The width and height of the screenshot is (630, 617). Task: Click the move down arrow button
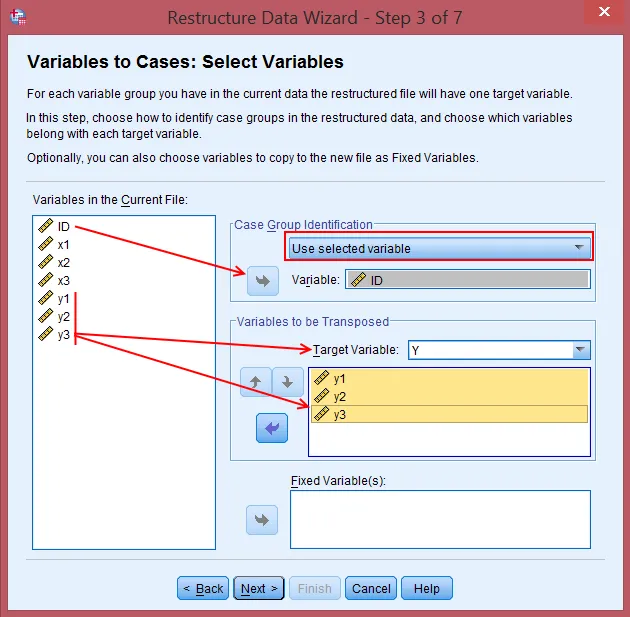pos(287,382)
